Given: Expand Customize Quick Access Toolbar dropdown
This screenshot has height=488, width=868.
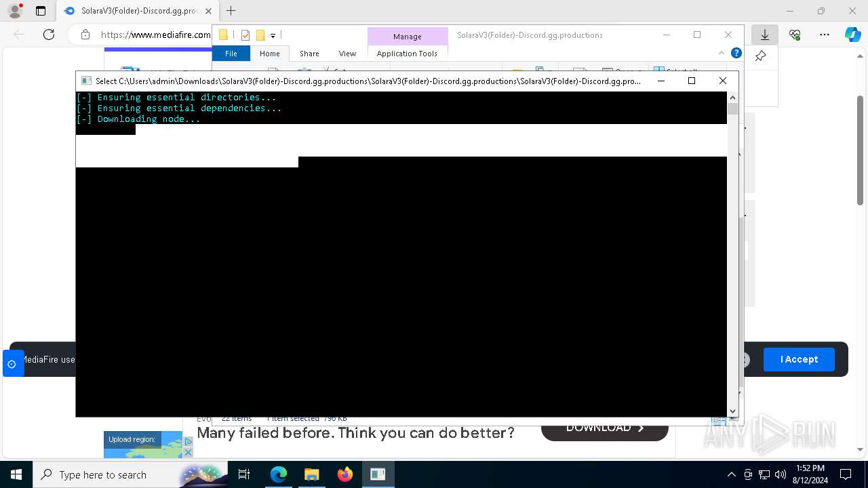Looking at the screenshot, I should (273, 35).
